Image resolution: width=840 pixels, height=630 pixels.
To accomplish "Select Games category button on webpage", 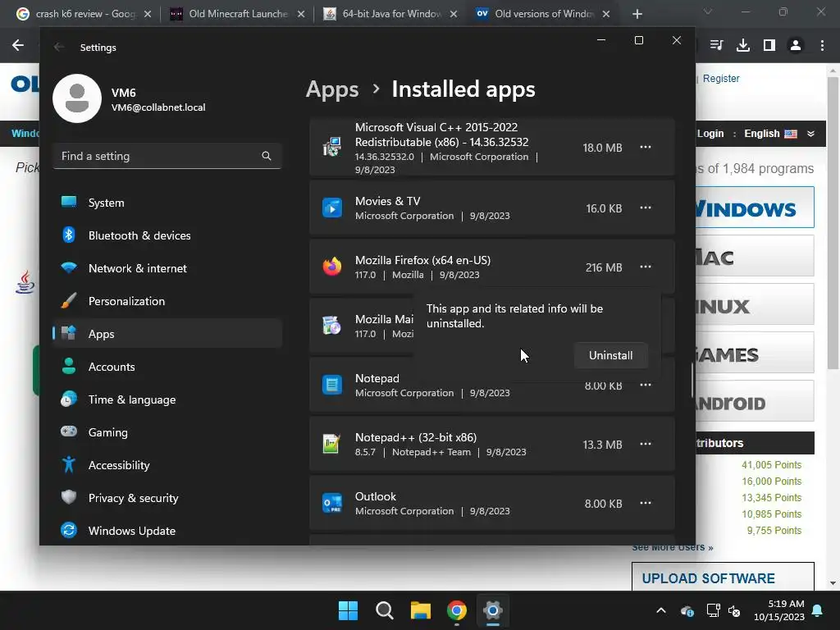I will tap(755, 353).
